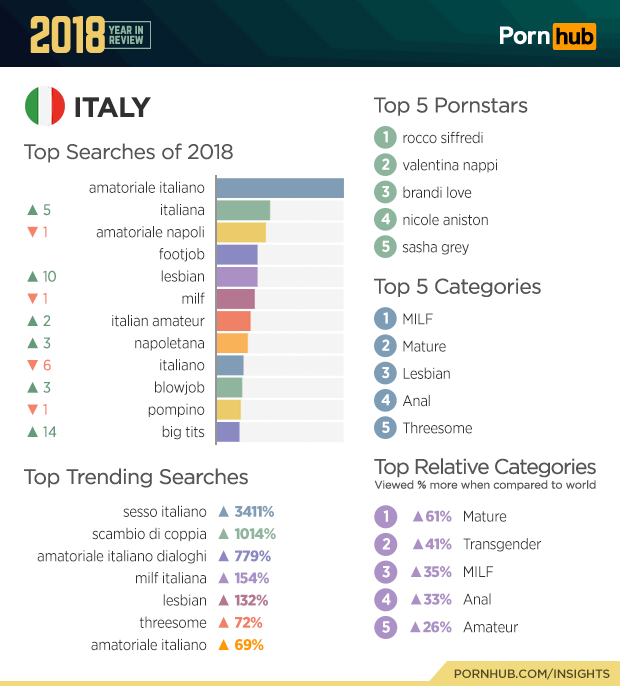Image resolution: width=620 pixels, height=686 pixels.
Task: Click the Top Relative Categories heading
Action: [x=485, y=467]
